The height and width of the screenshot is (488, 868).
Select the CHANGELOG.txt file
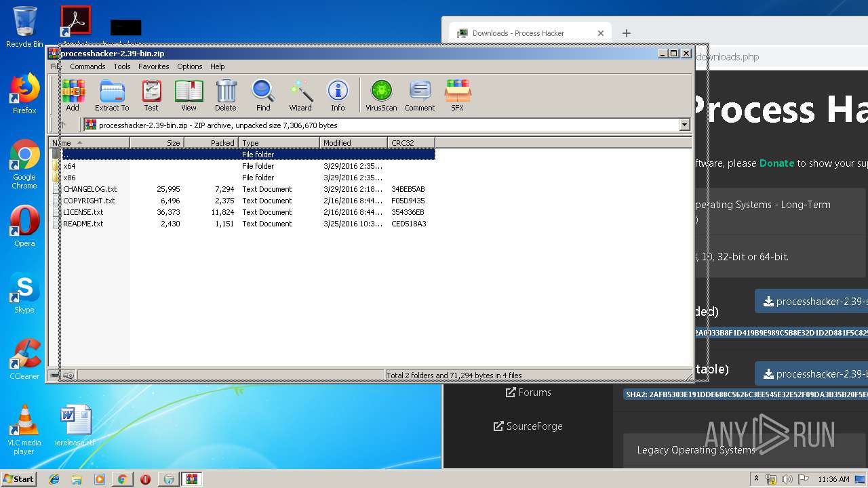point(243,189)
